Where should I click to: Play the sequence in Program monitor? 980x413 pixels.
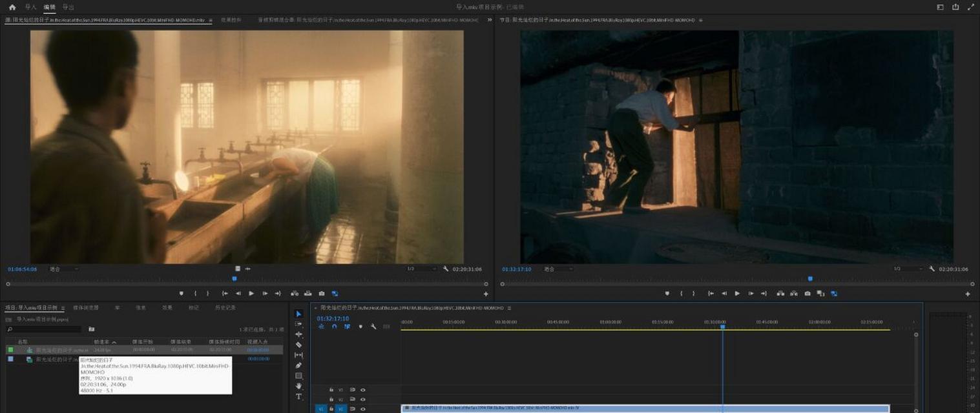tap(737, 293)
